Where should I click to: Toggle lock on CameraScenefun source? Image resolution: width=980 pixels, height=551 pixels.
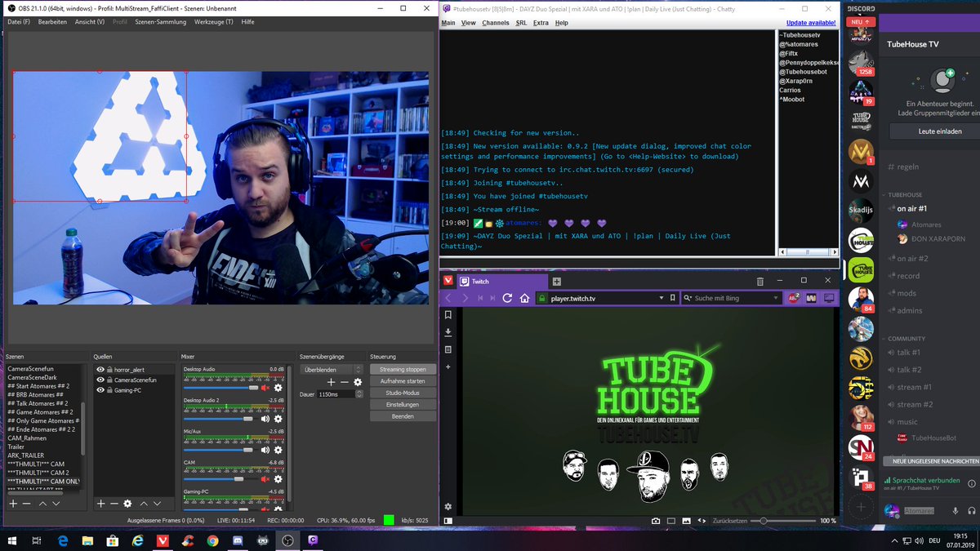(x=109, y=380)
